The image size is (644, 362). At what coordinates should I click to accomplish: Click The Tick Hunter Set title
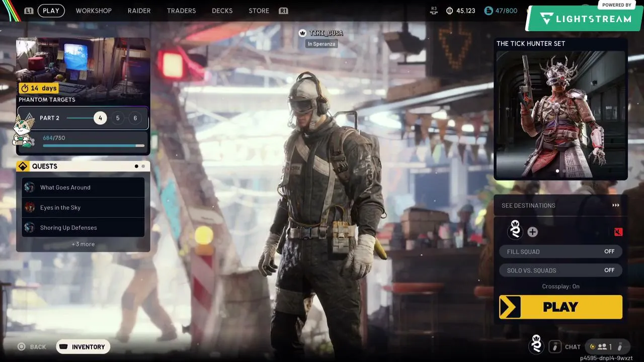531,44
